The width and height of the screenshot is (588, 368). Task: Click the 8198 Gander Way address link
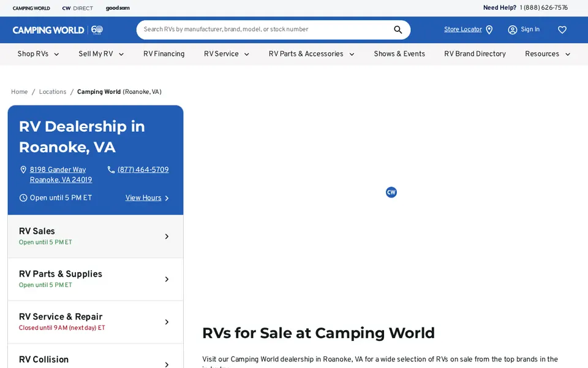[61, 175]
